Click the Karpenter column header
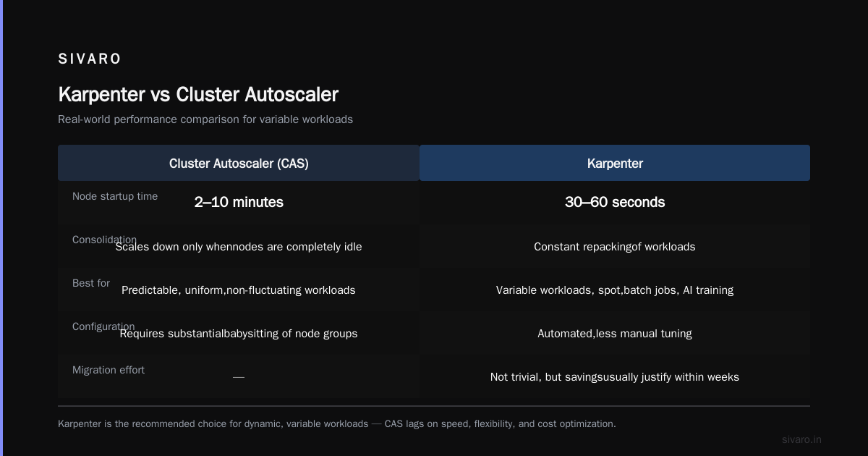Image resolution: width=868 pixels, height=456 pixels. click(x=615, y=163)
